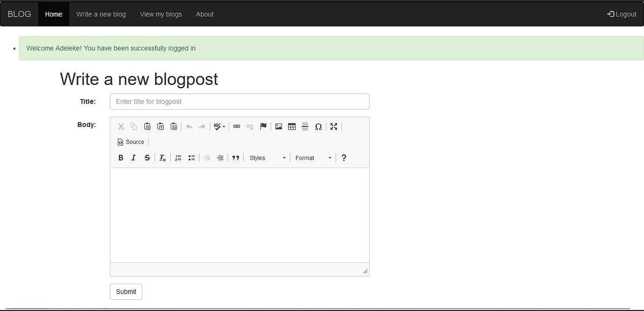The image size is (644, 311).
Task: Submit the new blogpost
Action: (x=126, y=291)
